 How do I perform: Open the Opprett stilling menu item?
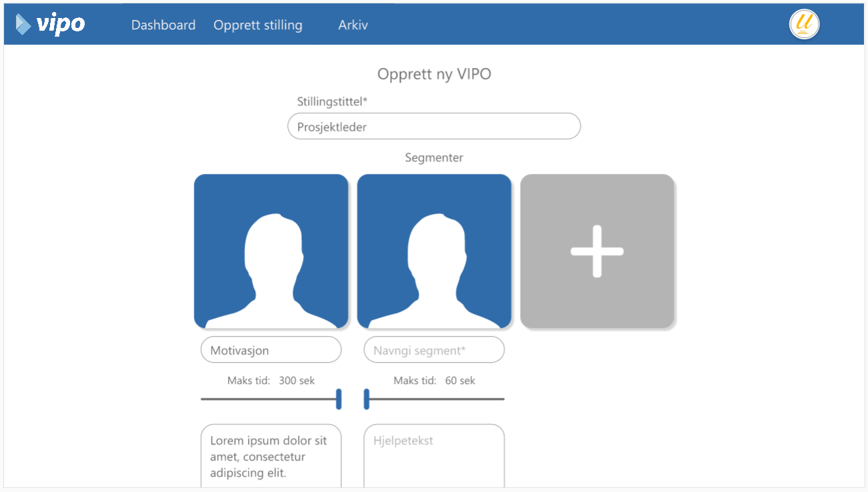pyautogui.click(x=257, y=25)
